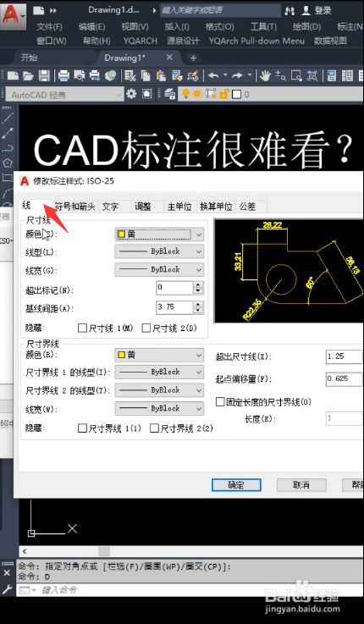
Task: Open 尺寸界线 1 的线型 dropdown
Action: [x=159, y=372]
